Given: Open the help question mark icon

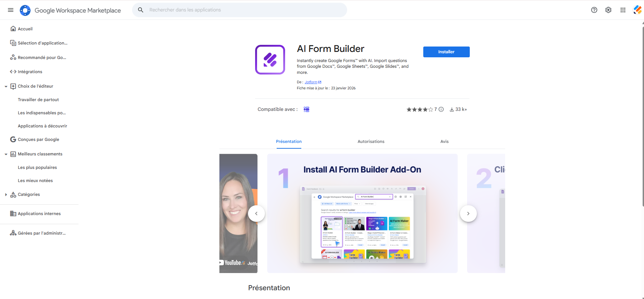Looking at the screenshot, I should [x=594, y=10].
